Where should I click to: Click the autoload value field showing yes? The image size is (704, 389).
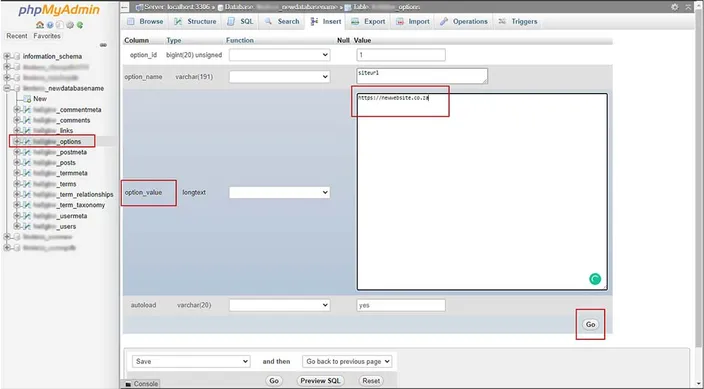(x=401, y=305)
